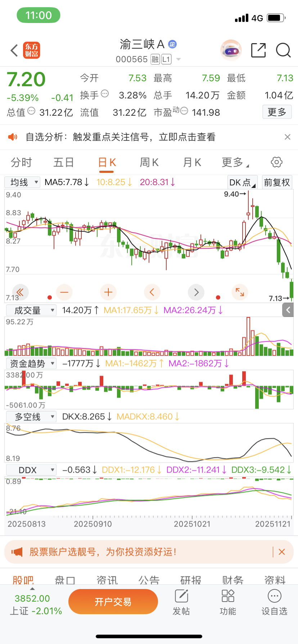Toggle the DK点 indicator
The width and height of the screenshot is (298, 644).
(243, 183)
